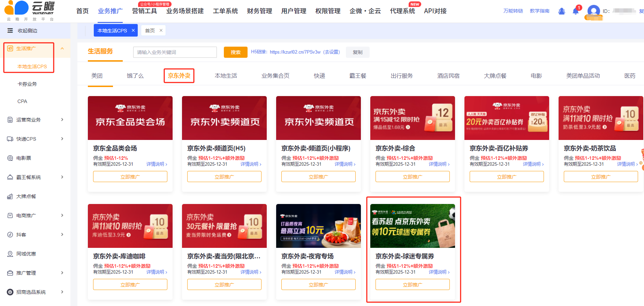The image size is (644, 306).
Task: Click the 抖客 sidebar icon
Action: [x=10, y=235]
